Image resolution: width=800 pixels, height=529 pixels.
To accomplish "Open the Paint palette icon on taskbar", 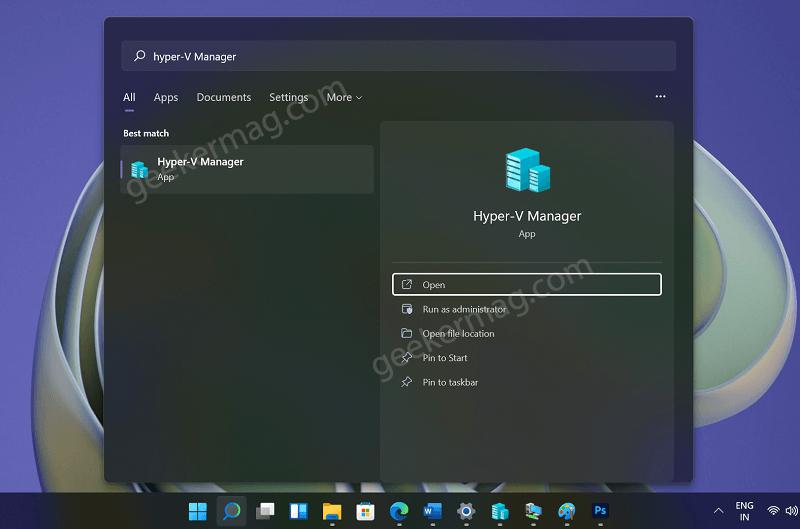I will (566, 511).
